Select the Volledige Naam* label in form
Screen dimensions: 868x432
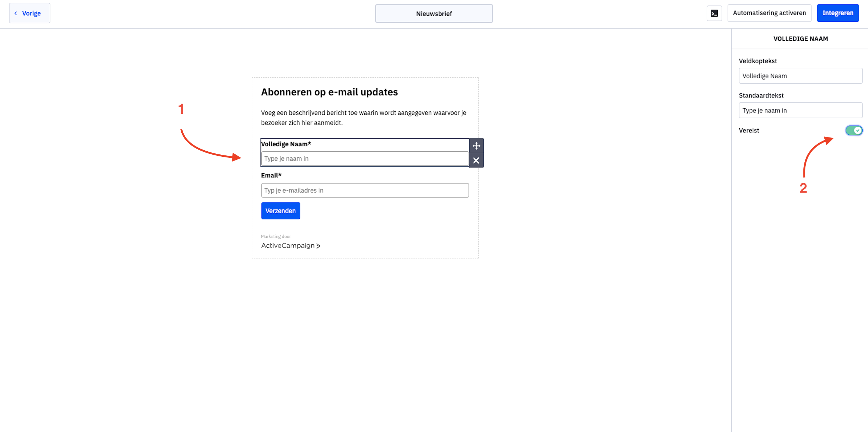click(286, 144)
